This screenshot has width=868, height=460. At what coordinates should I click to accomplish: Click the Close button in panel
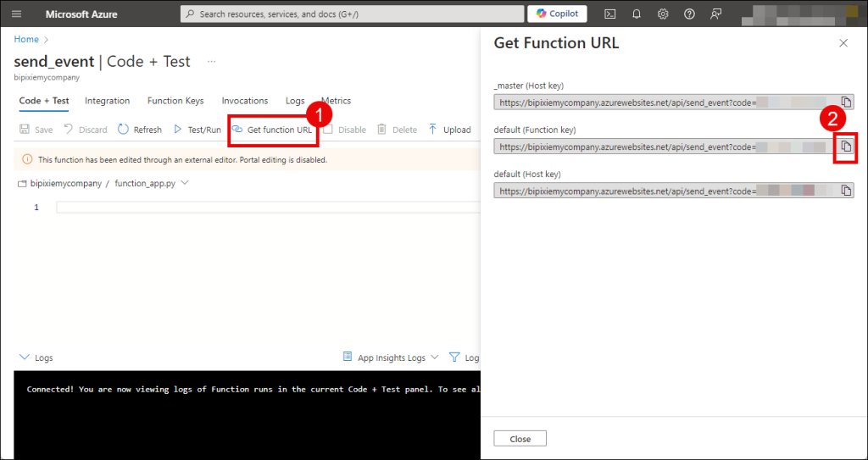(x=520, y=439)
